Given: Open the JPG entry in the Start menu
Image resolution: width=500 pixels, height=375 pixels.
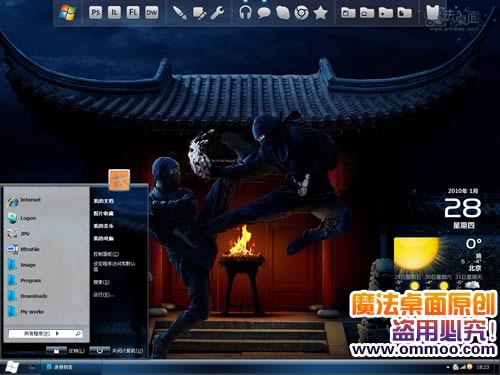Looking at the screenshot, I should click(x=19, y=234).
